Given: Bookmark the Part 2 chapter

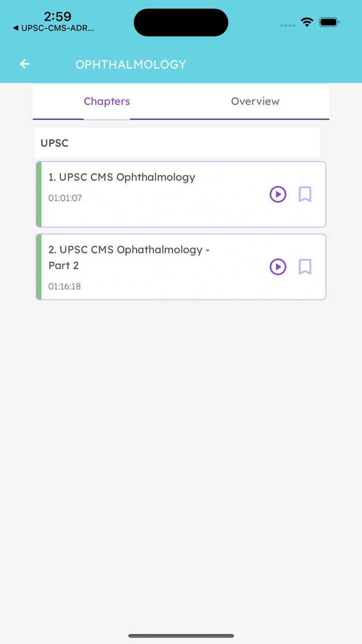Looking at the screenshot, I should [305, 267].
